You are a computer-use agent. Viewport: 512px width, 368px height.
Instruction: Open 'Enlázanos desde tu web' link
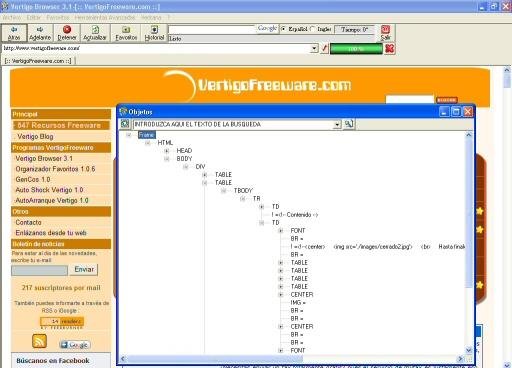tap(51, 233)
